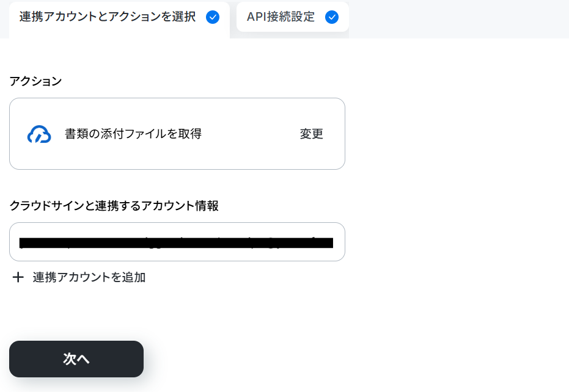Image resolution: width=569 pixels, height=392 pixels.
Task: Click the CloudSign cloud logo icon
Action: point(39,134)
